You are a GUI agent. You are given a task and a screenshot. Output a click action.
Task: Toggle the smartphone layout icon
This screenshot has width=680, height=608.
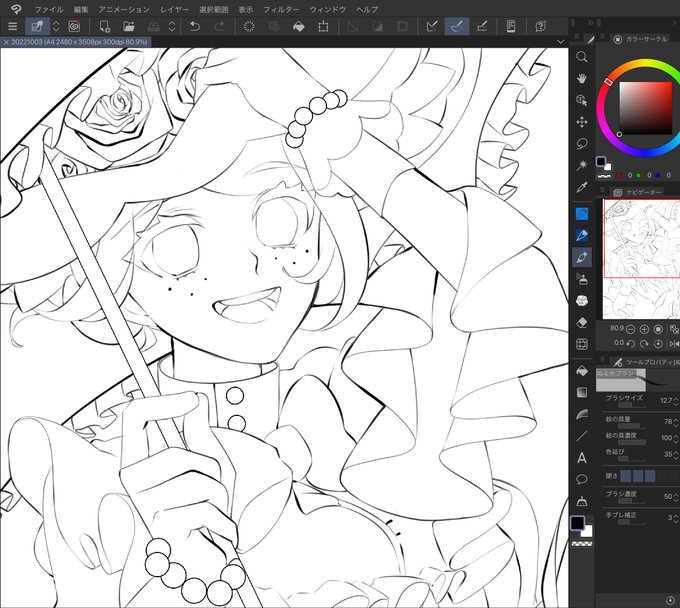click(511, 26)
